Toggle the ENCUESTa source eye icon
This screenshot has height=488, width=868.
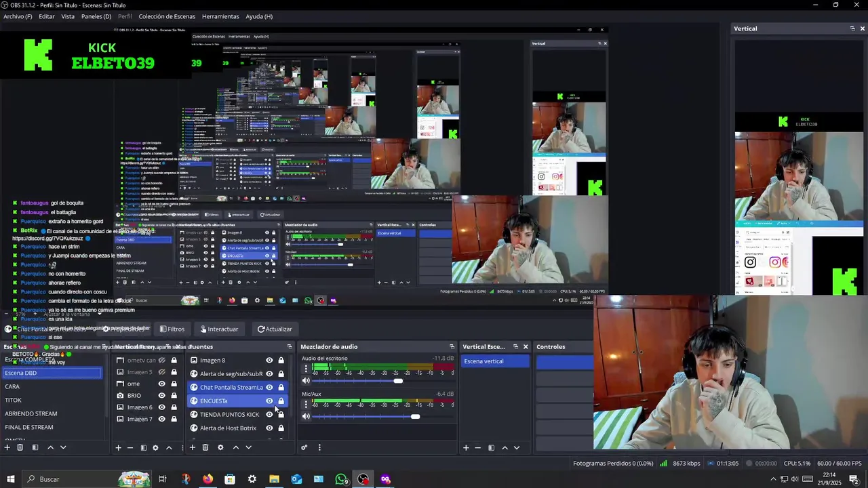click(x=269, y=401)
